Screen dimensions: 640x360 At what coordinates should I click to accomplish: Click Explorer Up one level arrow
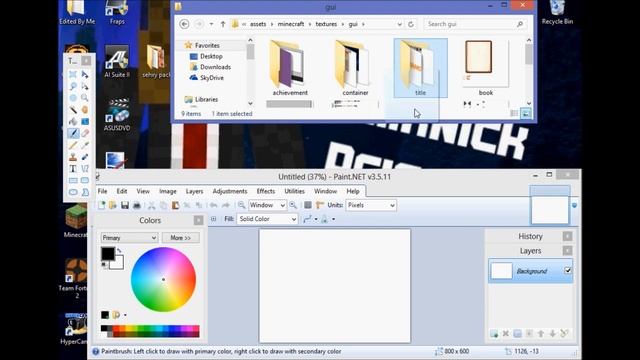click(223, 24)
